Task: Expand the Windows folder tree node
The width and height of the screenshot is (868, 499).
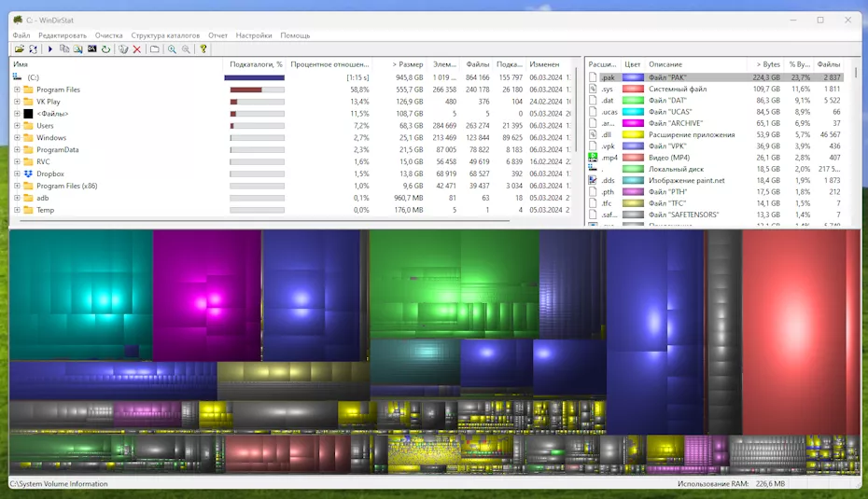Action: [x=17, y=138]
